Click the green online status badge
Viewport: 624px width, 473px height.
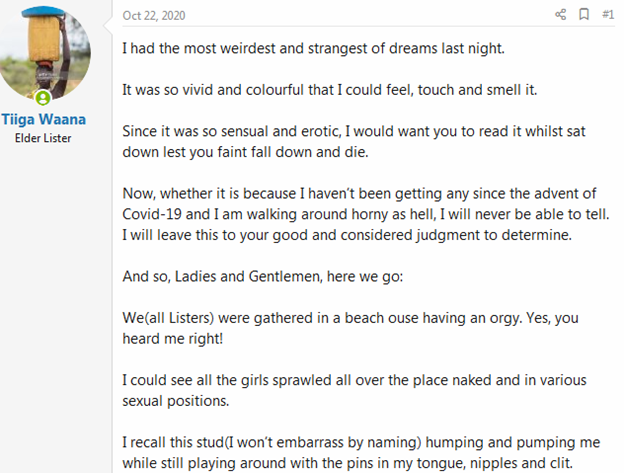click(43, 98)
